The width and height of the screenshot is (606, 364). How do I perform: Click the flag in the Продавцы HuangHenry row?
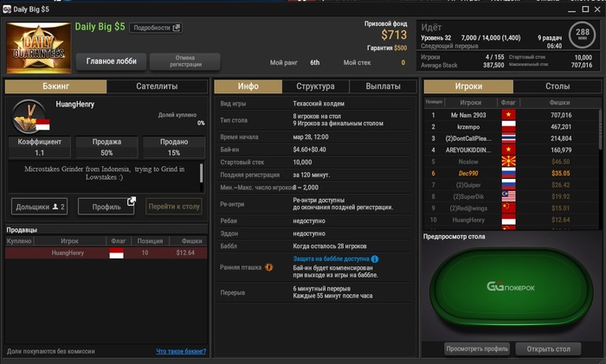pos(116,252)
